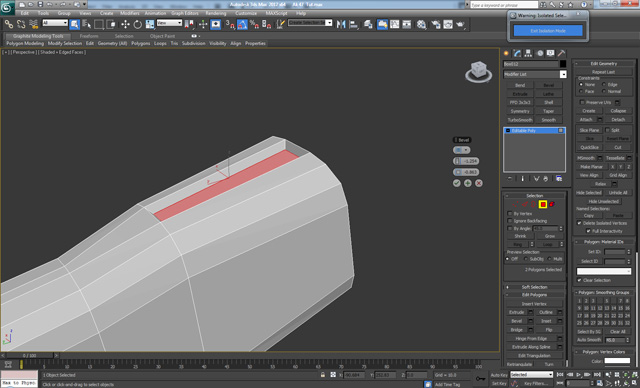Viewport: 640px width, 388px height.
Task: Uncheck Clear Selection checkbox
Action: point(579,280)
